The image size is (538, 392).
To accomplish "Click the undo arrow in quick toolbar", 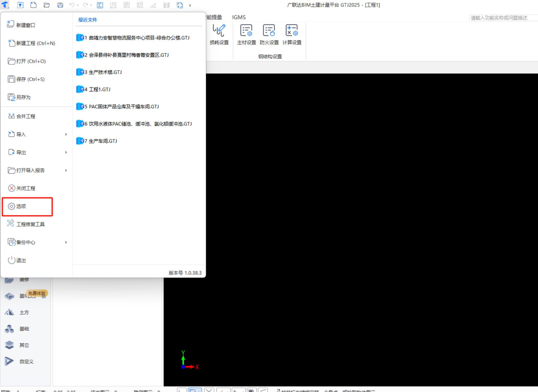I will click(x=72, y=5).
